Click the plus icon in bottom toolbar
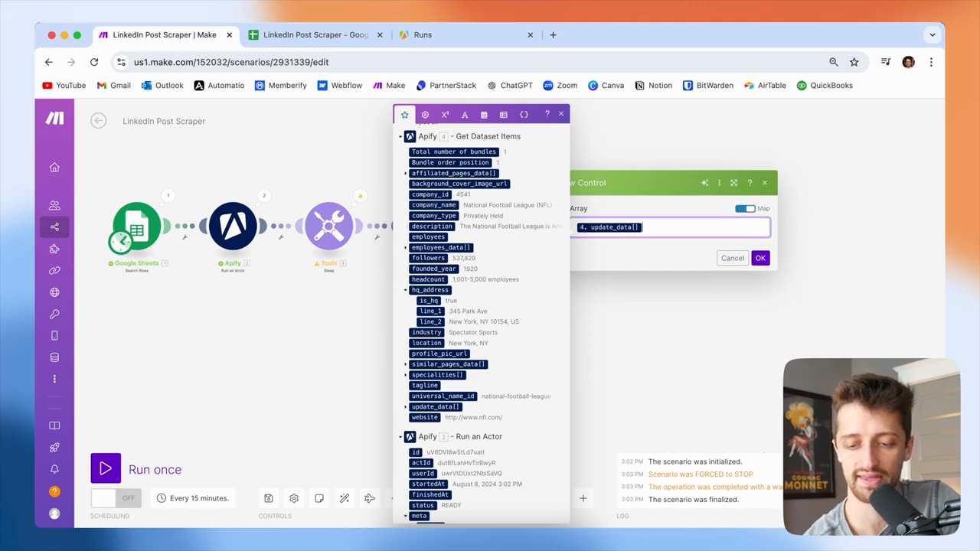The image size is (980, 551). pos(583,498)
